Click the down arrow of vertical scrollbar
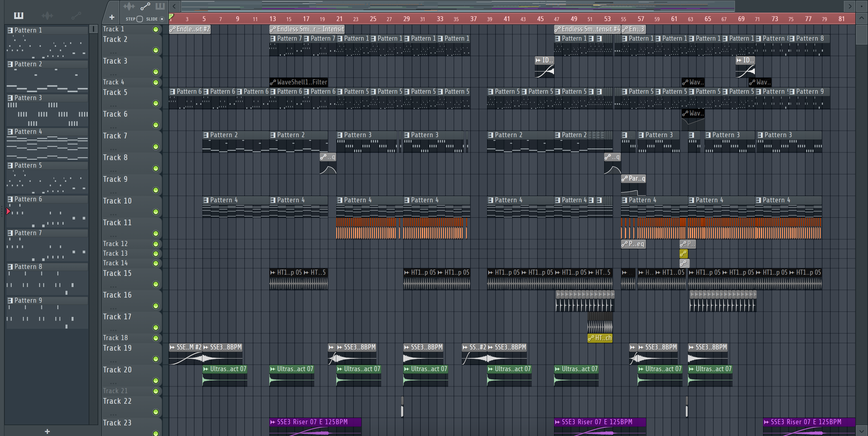Image resolution: width=868 pixels, height=436 pixels. 861,431
